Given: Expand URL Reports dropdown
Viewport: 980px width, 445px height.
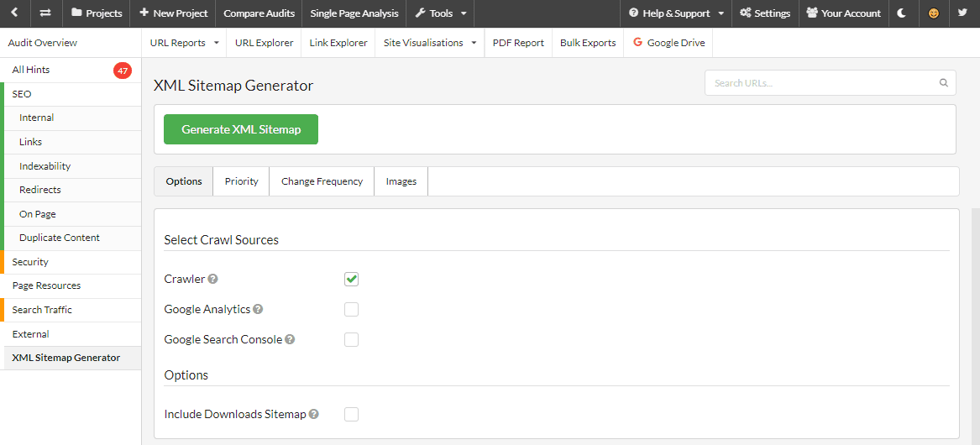Looking at the screenshot, I should (185, 43).
